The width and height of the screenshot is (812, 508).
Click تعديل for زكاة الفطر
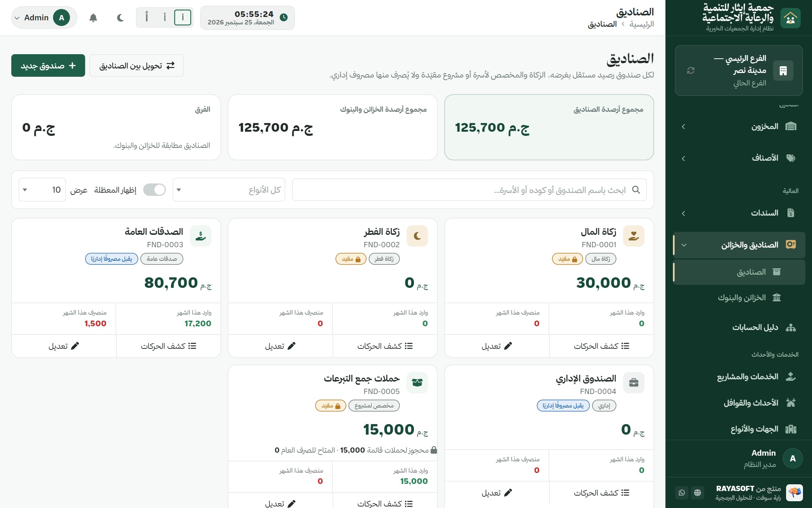click(x=280, y=346)
